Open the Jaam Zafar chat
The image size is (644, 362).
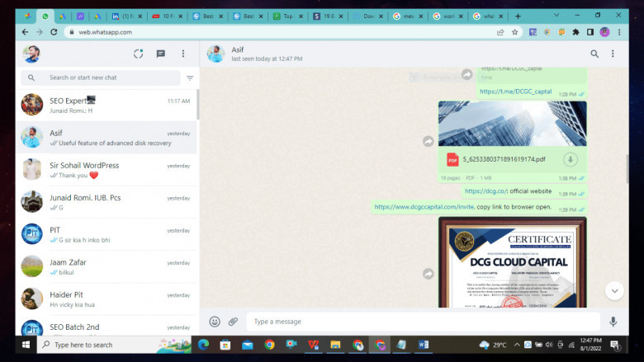[106, 267]
